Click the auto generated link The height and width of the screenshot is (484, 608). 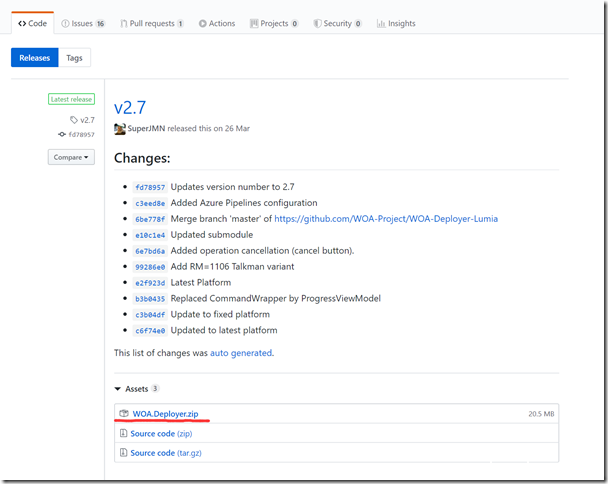click(240, 352)
